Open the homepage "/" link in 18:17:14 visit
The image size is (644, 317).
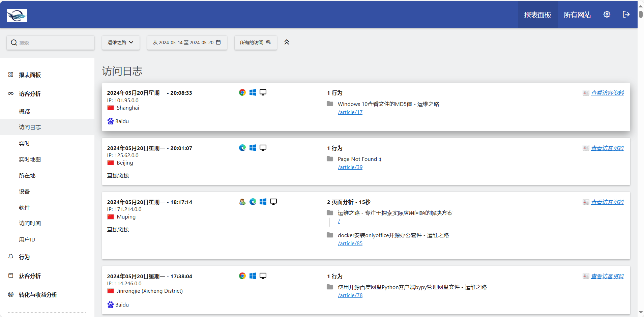point(339,221)
